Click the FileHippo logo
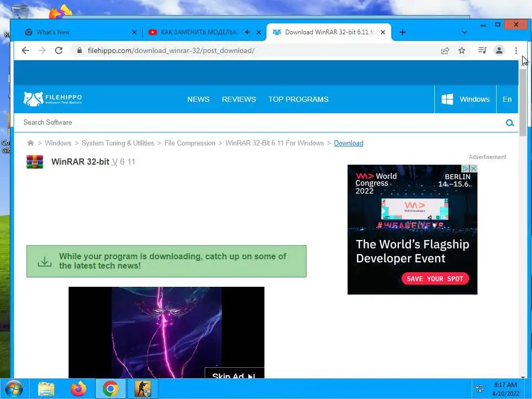This screenshot has width=532, height=399. point(52,99)
